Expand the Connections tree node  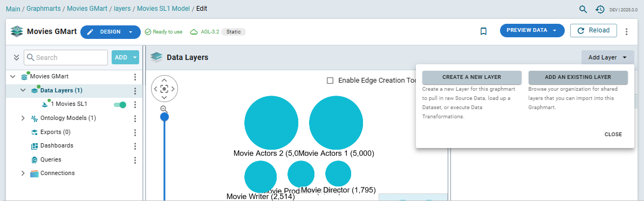pos(23,173)
